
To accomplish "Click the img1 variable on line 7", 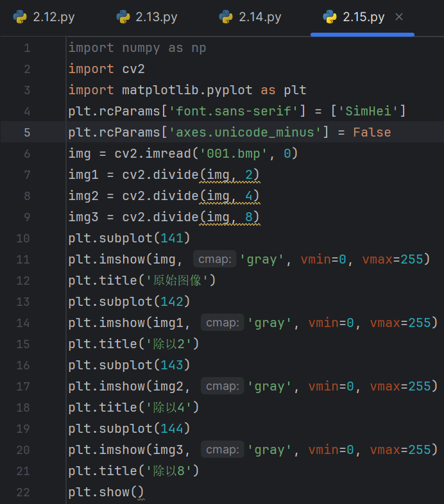I will (x=83, y=175).
